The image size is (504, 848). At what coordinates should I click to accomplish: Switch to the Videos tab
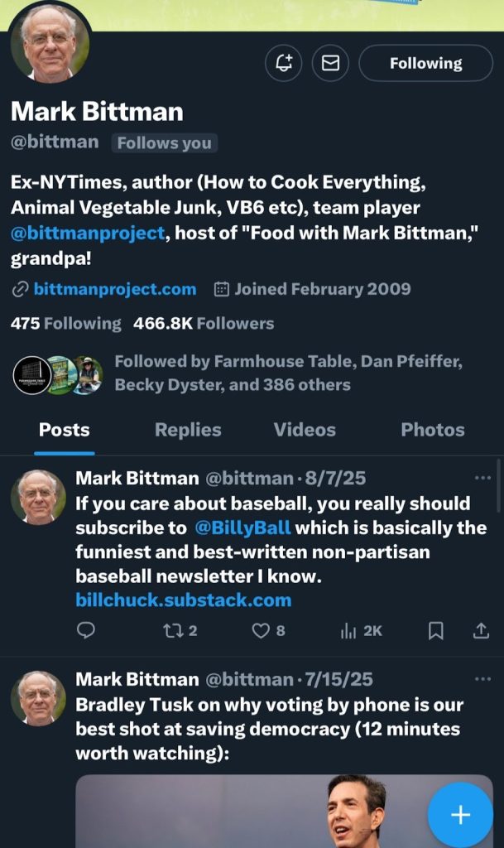click(x=305, y=430)
